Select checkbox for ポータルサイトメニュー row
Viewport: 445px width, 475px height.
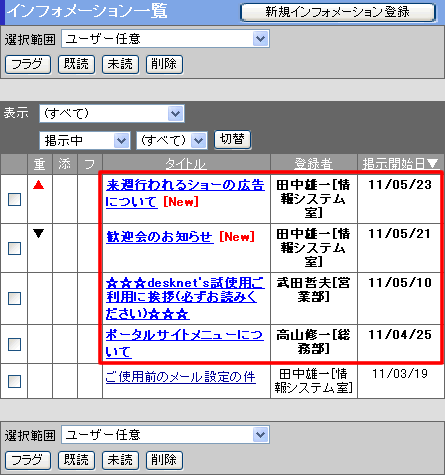14,344
